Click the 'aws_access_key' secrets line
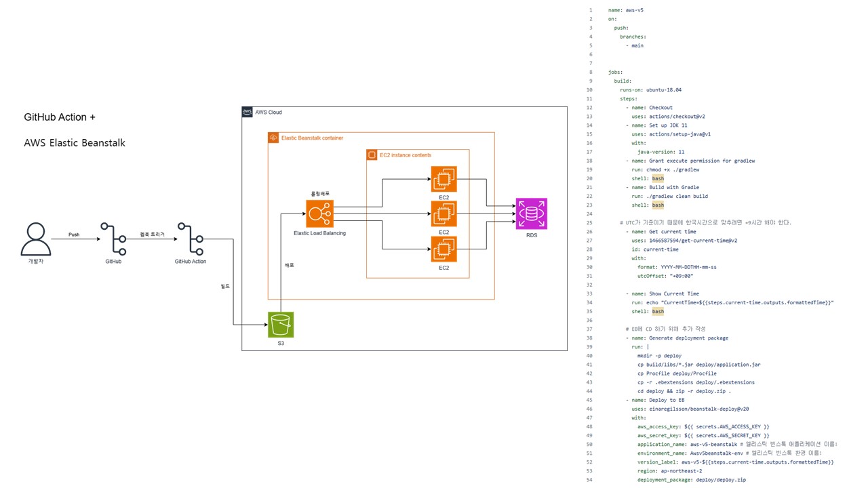The height and width of the screenshot is (488, 868). (x=703, y=426)
